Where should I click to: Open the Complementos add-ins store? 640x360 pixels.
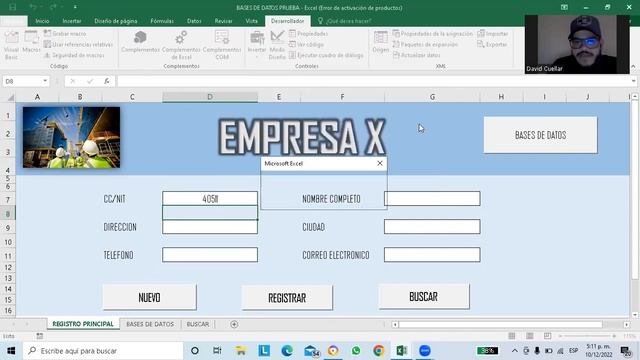point(140,42)
